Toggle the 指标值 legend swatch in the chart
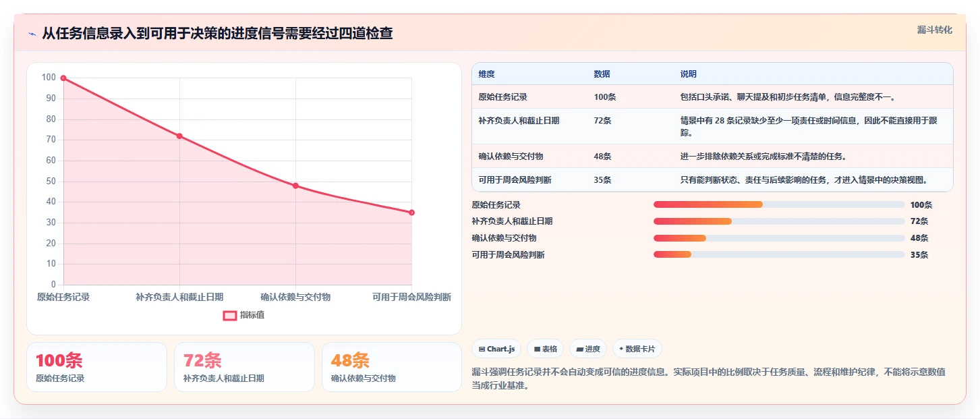The height and width of the screenshot is (419, 980). (230, 315)
